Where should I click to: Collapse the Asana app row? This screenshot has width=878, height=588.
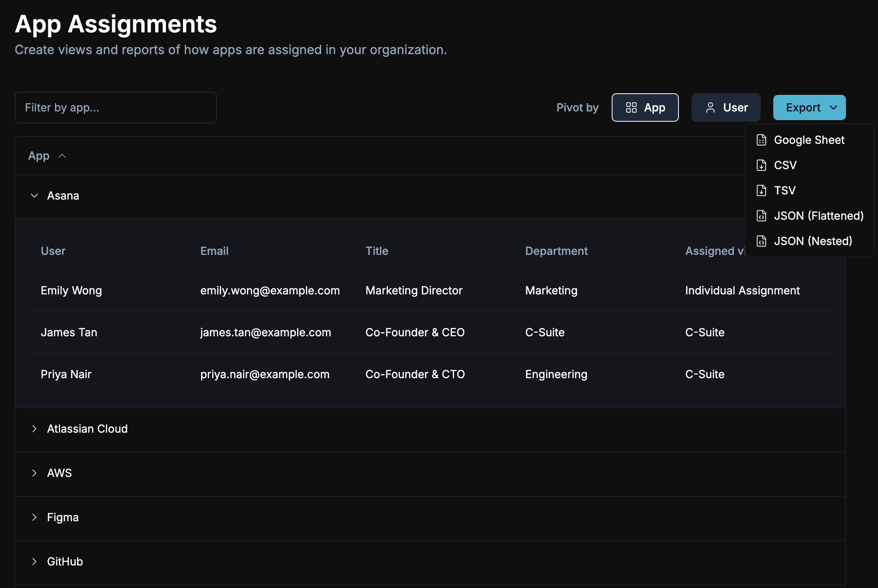click(34, 196)
